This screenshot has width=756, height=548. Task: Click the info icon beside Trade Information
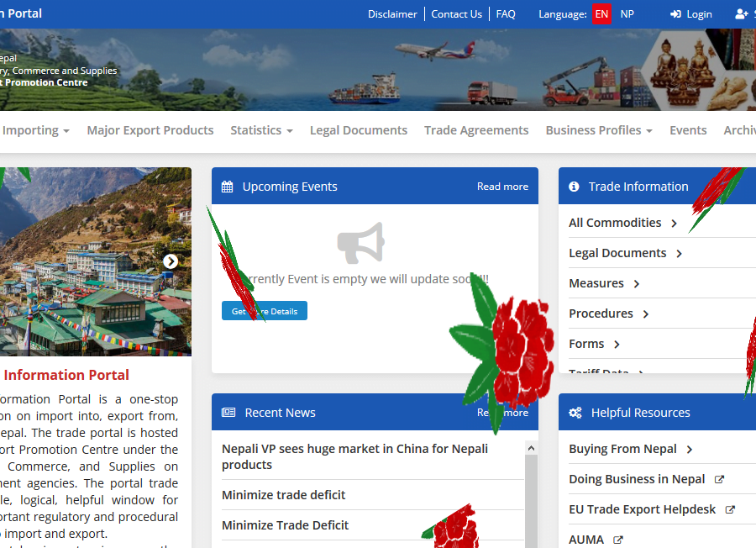(x=575, y=187)
